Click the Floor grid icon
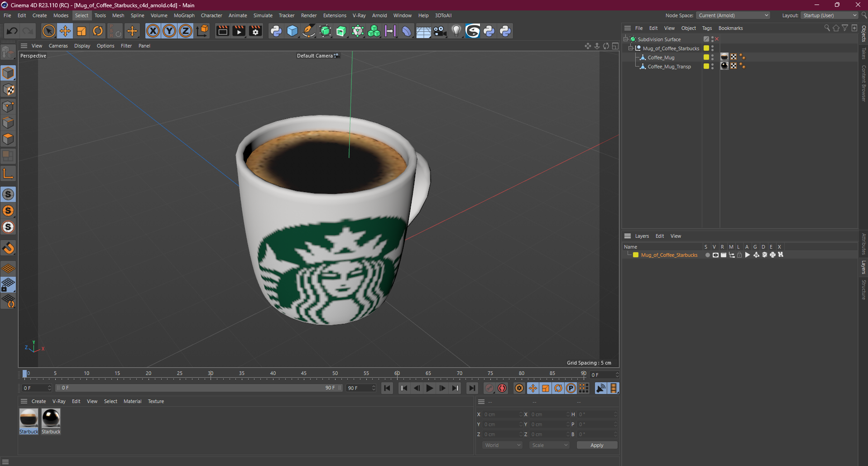 423,31
